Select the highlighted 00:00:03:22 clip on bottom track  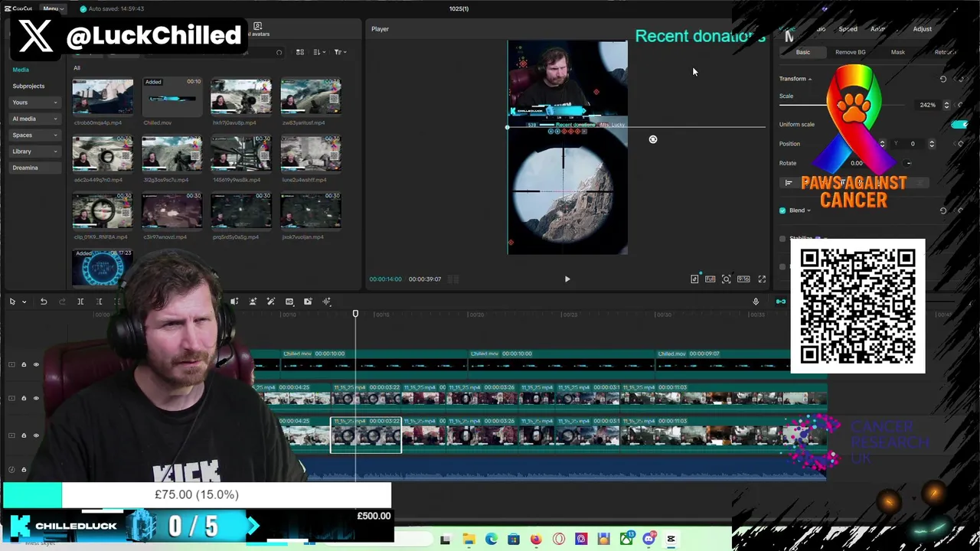coord(366,435)
